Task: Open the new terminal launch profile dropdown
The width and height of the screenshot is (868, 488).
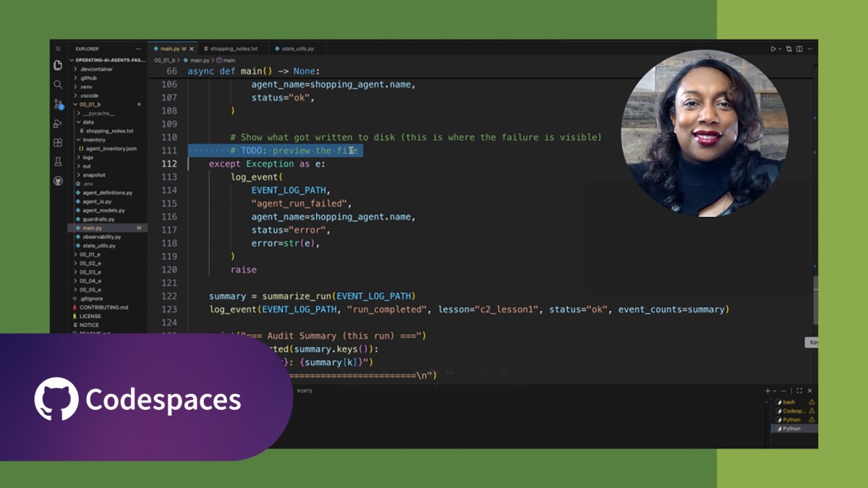Action: click(775, 390)
